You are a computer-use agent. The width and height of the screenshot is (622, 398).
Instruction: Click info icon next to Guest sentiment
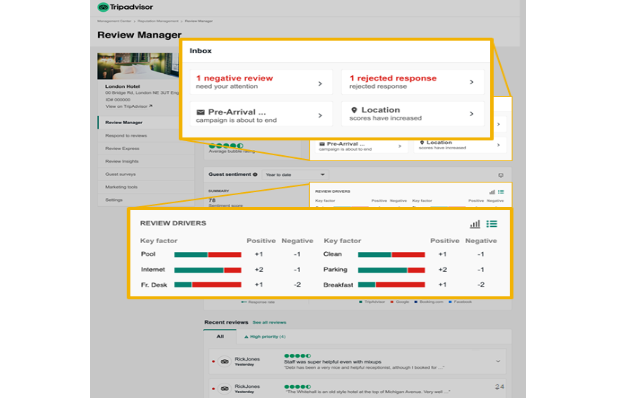pos(255,174)
